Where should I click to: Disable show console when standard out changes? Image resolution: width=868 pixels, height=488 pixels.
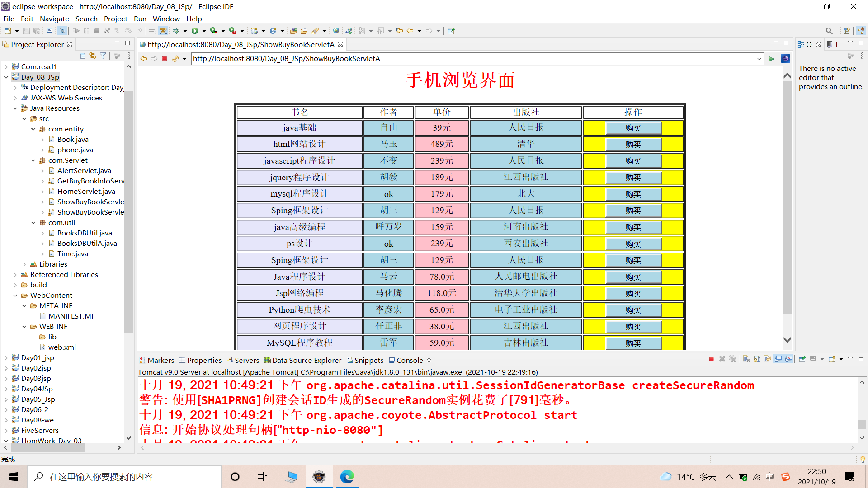778,359
